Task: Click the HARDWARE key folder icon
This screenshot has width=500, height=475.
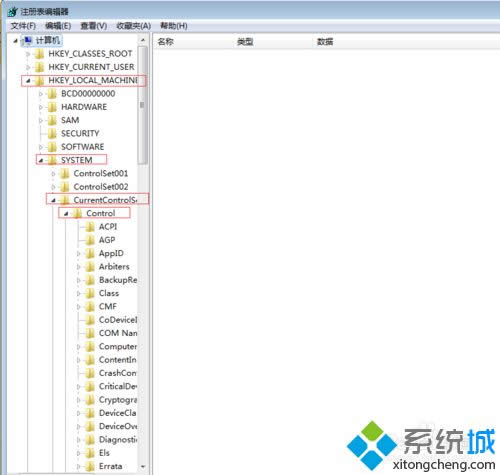Action: click(52, 107)
